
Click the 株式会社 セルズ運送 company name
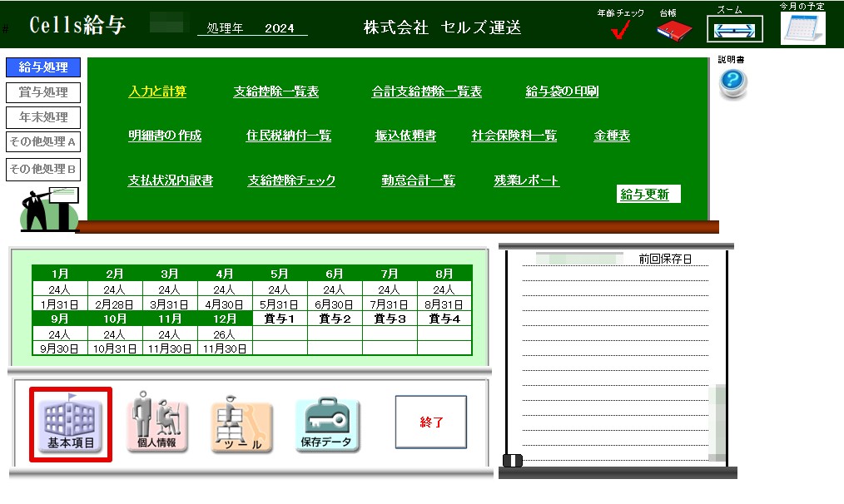click(x=443, y=27)
